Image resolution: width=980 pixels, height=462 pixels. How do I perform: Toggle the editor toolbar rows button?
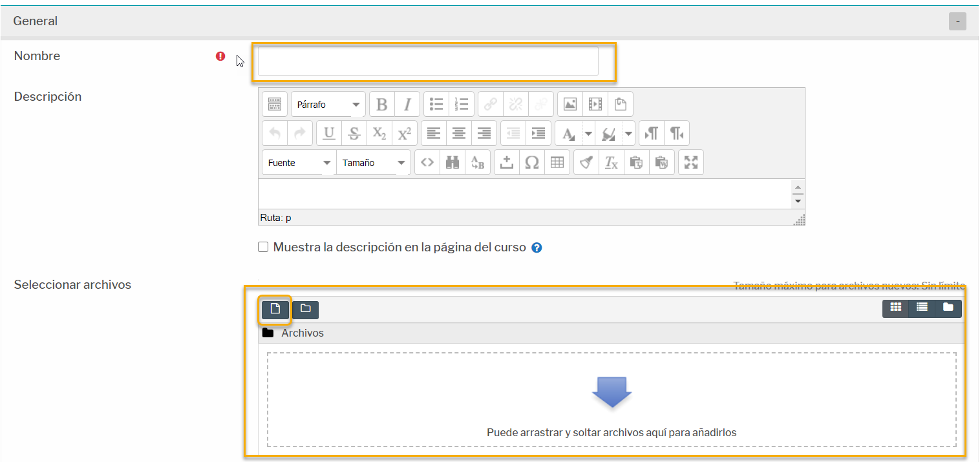tap(274, 104)
